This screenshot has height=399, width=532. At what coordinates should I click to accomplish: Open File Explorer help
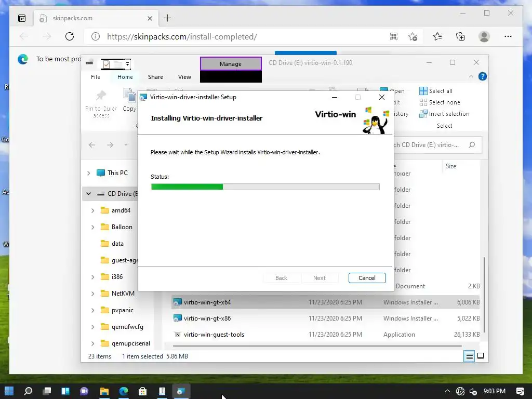pos(483,77)
